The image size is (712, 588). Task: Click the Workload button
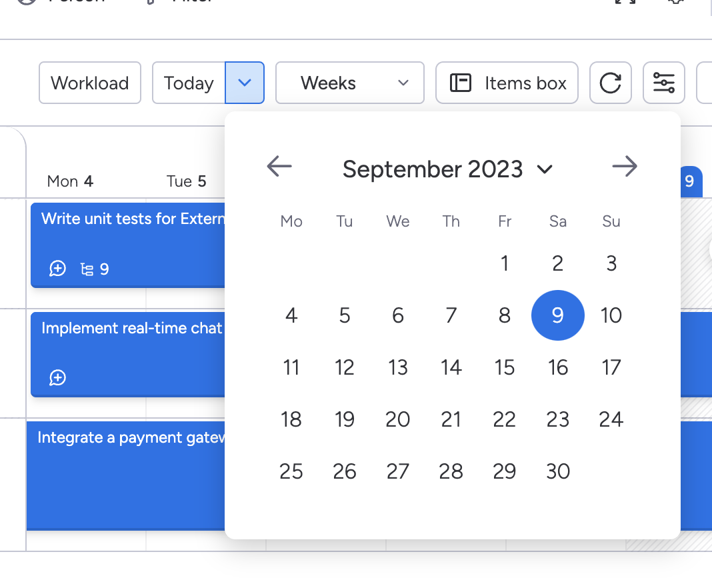point(90,83)
